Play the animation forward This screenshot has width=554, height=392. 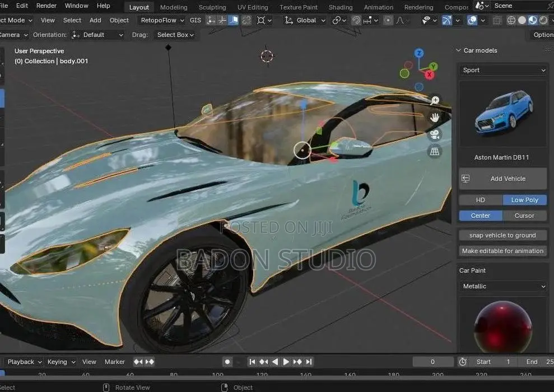[x=286, y=362]
